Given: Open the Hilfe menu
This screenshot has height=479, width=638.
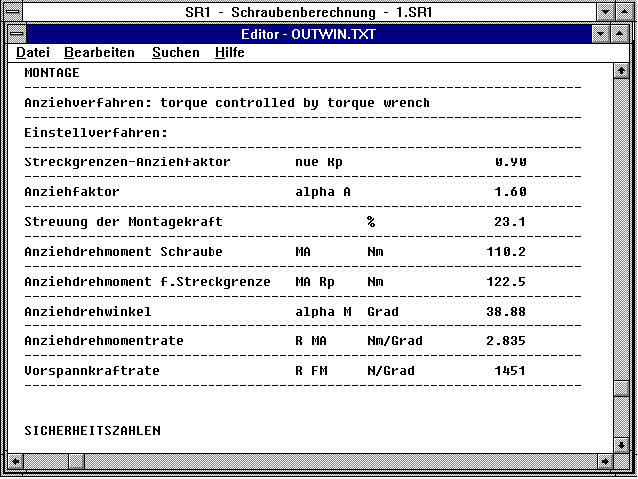Looking at the screenshot, I should (229, 52).
